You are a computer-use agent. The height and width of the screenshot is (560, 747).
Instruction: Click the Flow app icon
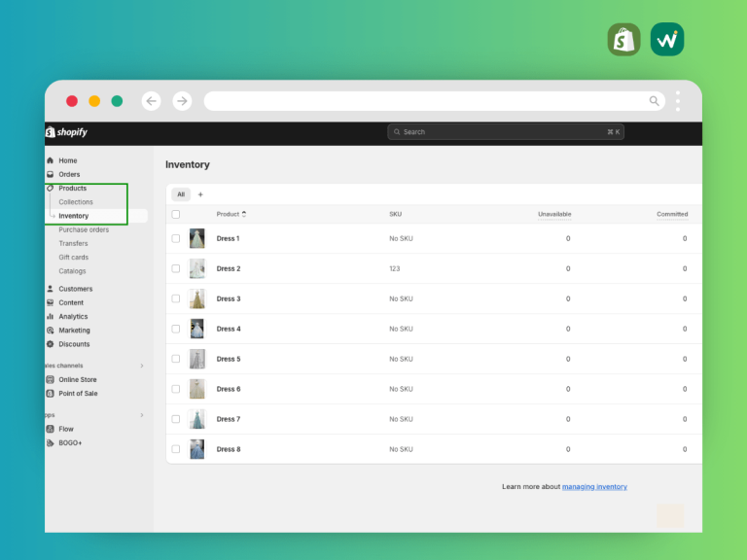tap(50, 429)
